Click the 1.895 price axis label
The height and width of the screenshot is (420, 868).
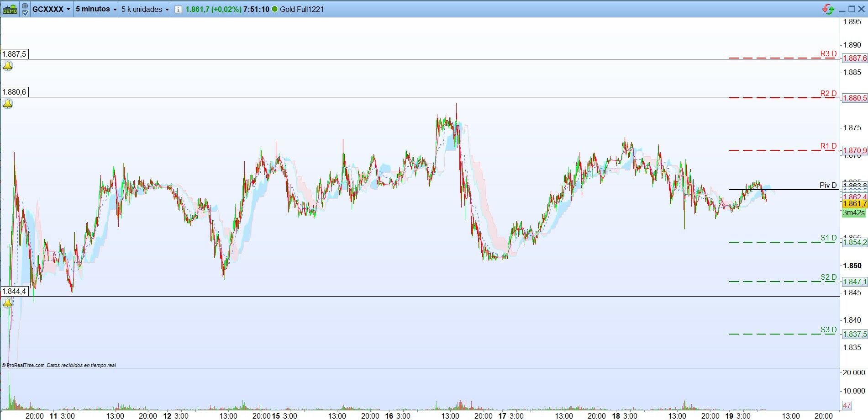(852, 21)
